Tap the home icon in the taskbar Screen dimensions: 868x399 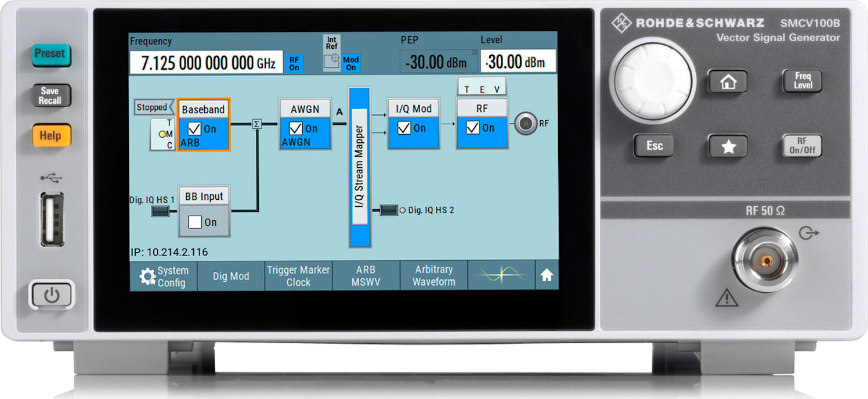pos(546,275)
